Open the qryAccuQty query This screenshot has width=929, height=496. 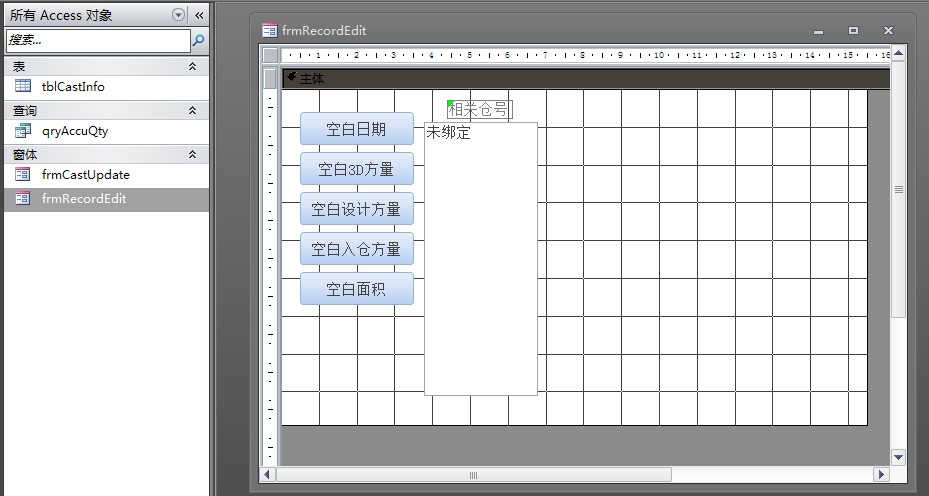(x=74, y=131)
